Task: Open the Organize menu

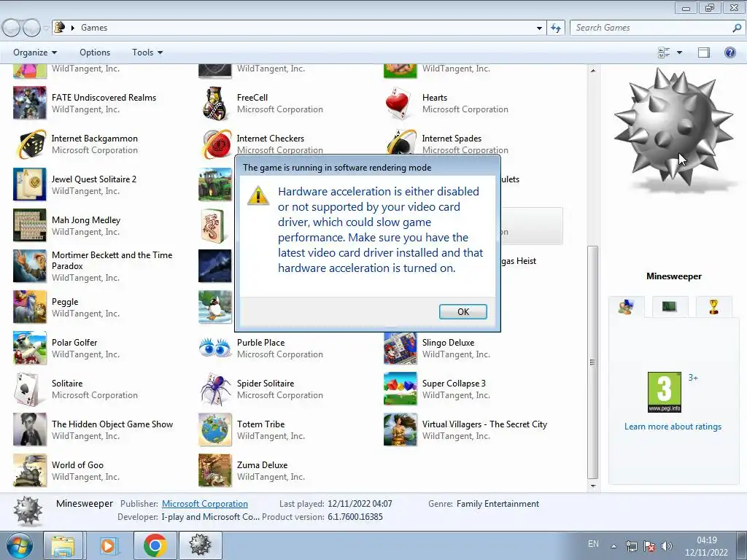Action: point(35,52)
